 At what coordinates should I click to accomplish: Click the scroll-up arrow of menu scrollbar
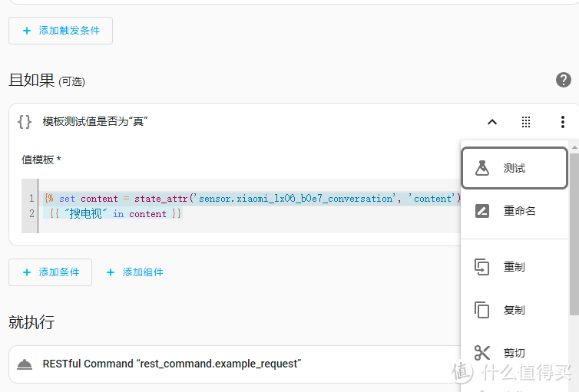[574, 147]
